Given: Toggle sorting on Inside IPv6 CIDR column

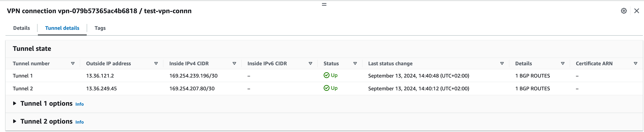Looking at the screenshot, I should pos(311,63).
